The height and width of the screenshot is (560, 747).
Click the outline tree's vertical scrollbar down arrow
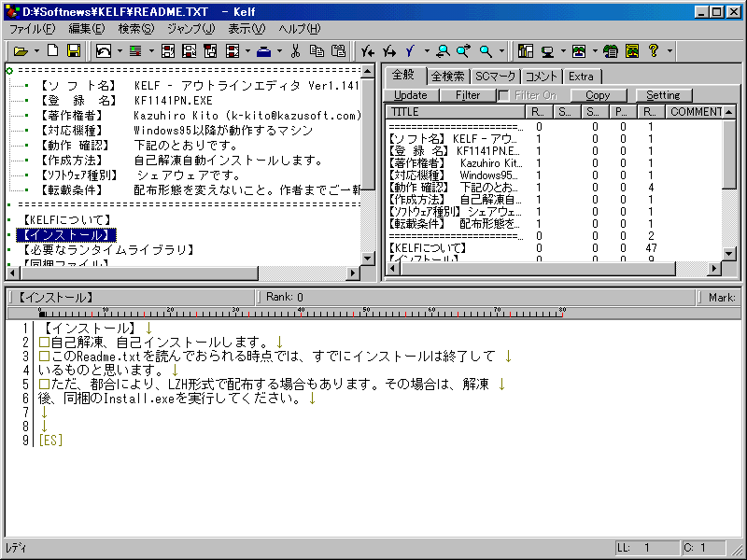tap(368, 259)
